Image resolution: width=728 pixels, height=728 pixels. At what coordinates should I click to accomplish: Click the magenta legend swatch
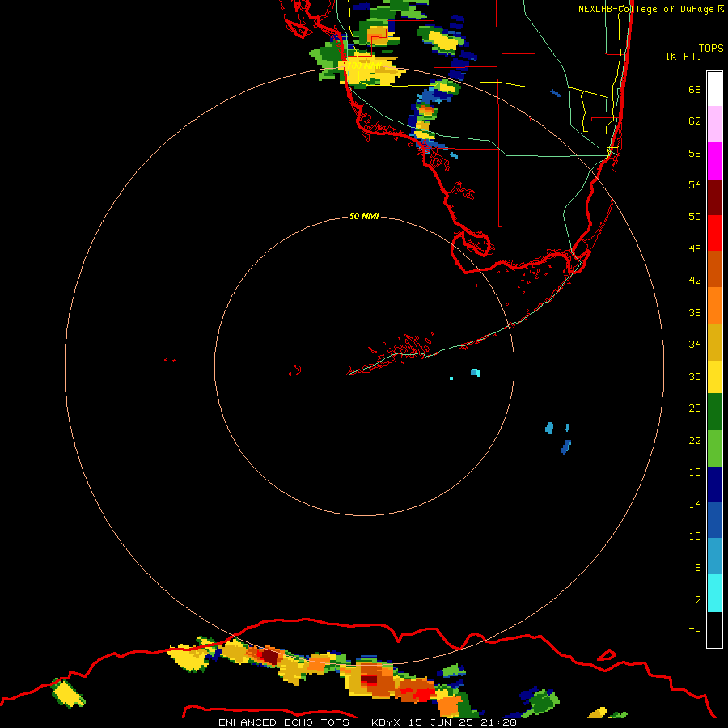point(714,161)
